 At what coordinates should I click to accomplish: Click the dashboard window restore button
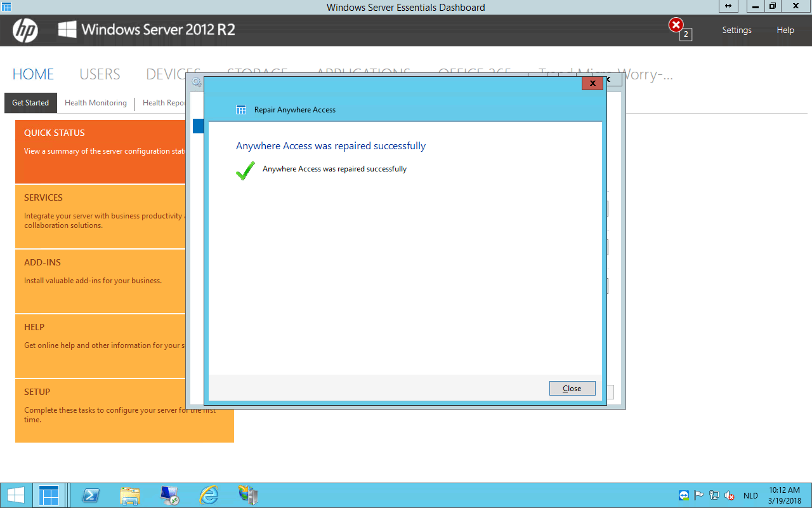coord(773,6)
